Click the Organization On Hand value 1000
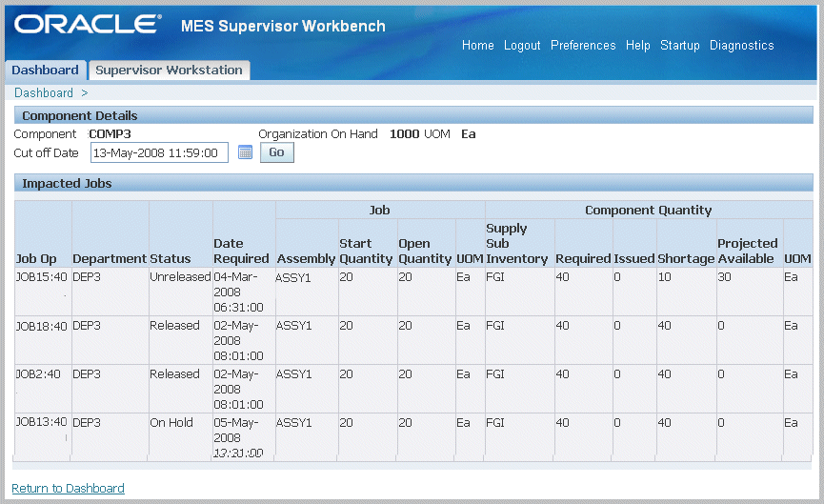The width and height of the screenshot is (824, 504). (404, 134)
